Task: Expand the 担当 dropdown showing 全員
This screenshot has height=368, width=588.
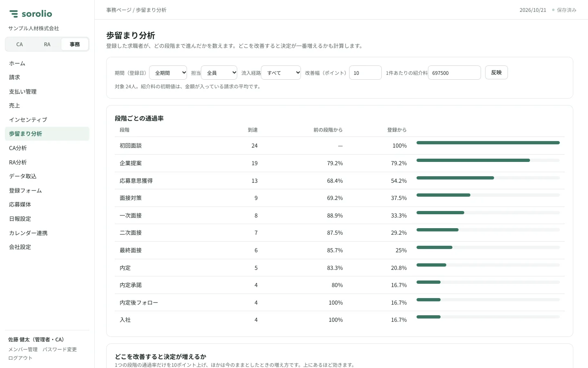Action: [x=219, y=73]
